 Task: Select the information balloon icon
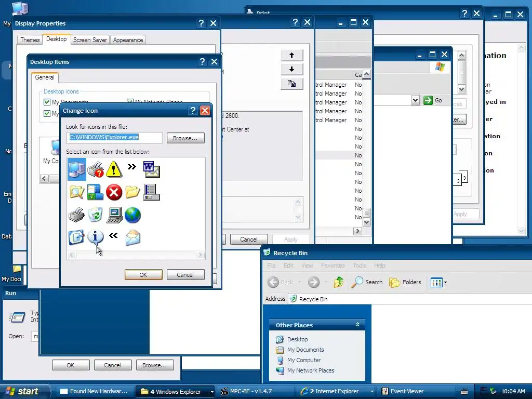(x=96, y=237)
